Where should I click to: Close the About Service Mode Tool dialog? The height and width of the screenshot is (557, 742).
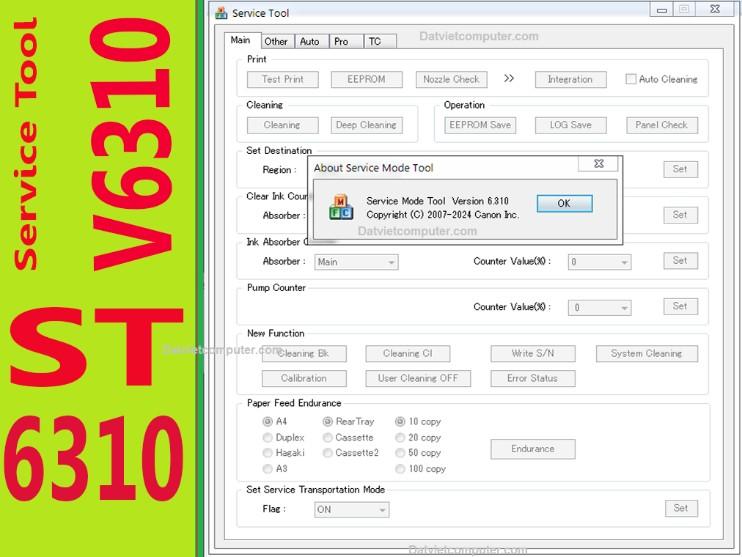(x=599, y=163)
